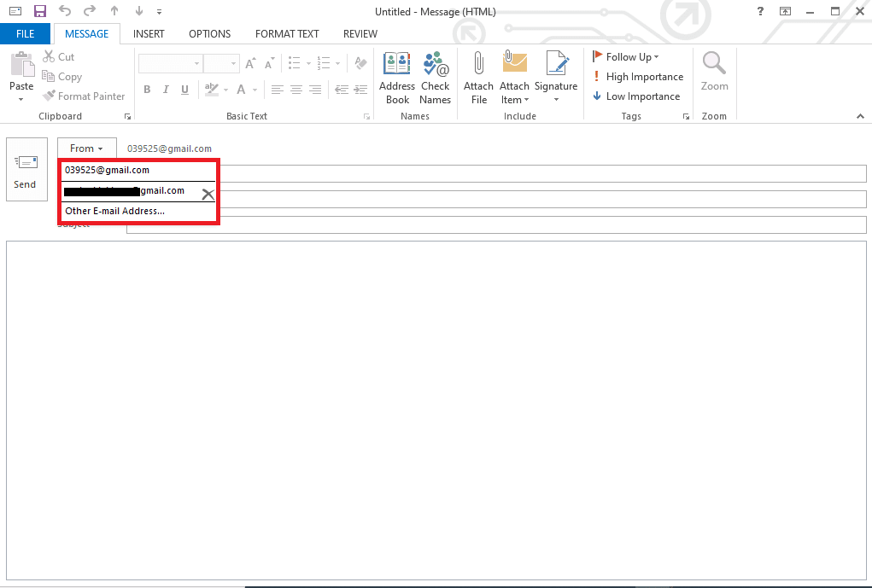
Task: Collapse the ribbon with the chevron arrow
Action: [861, 116]
